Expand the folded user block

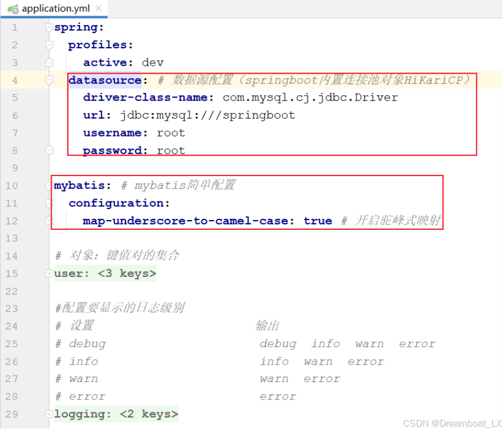click(49, 274)
